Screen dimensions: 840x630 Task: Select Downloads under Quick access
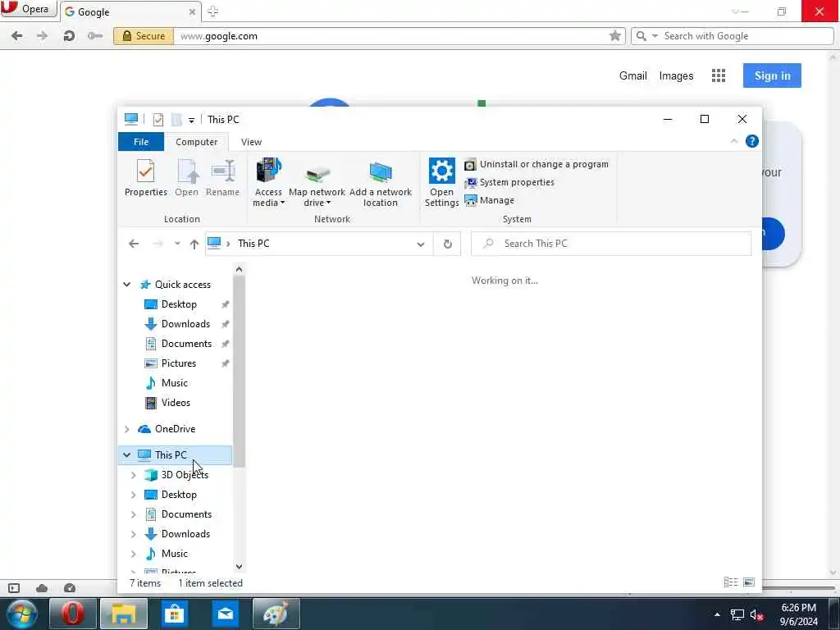pos(185,324)
